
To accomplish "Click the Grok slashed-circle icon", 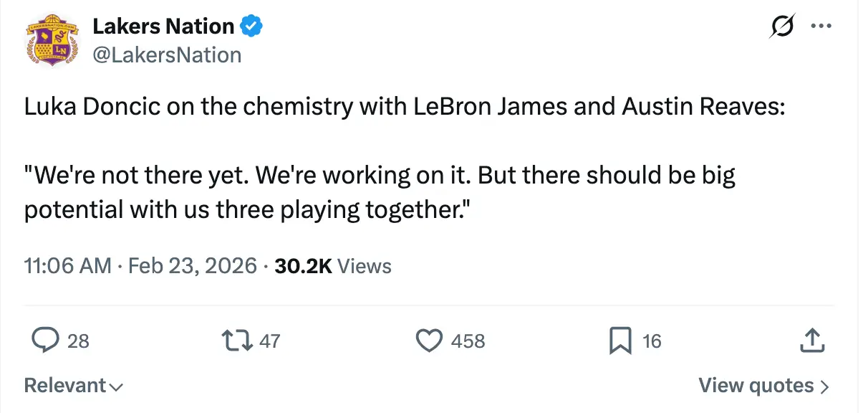I will [x=781, y=27].
